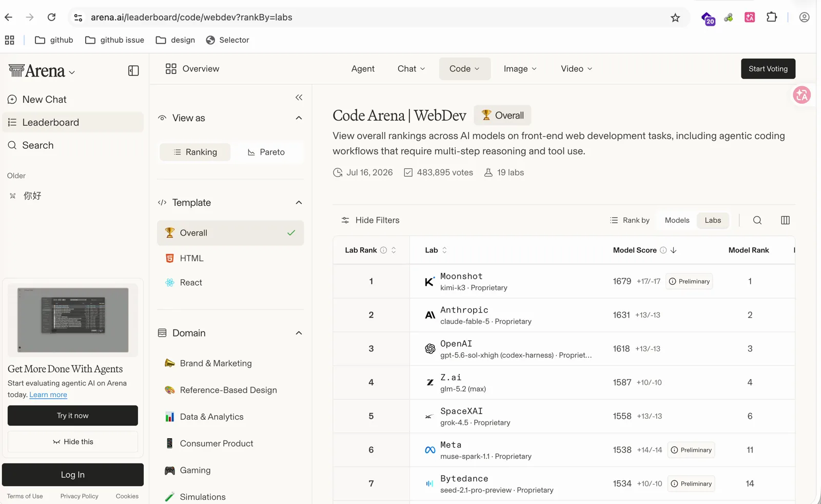Hide Filters toggle button

[370, 220]
